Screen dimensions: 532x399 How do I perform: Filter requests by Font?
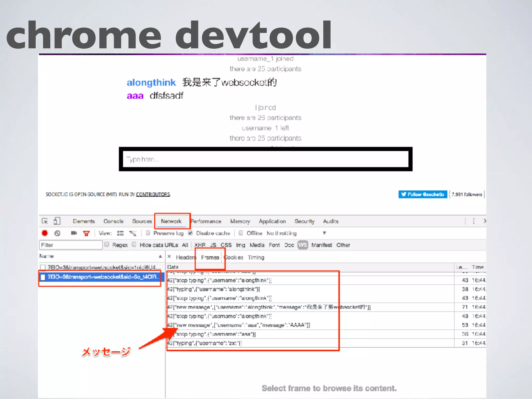(274, 245)
